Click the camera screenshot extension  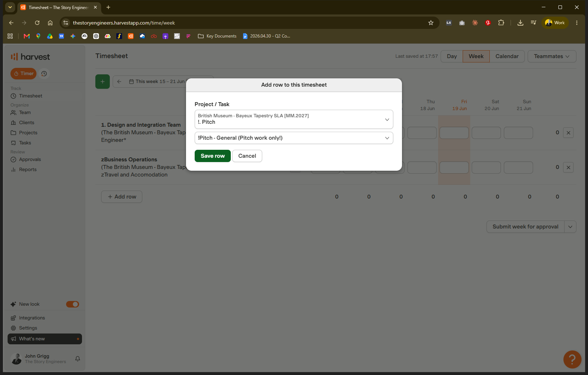click(x=462, y=23)
